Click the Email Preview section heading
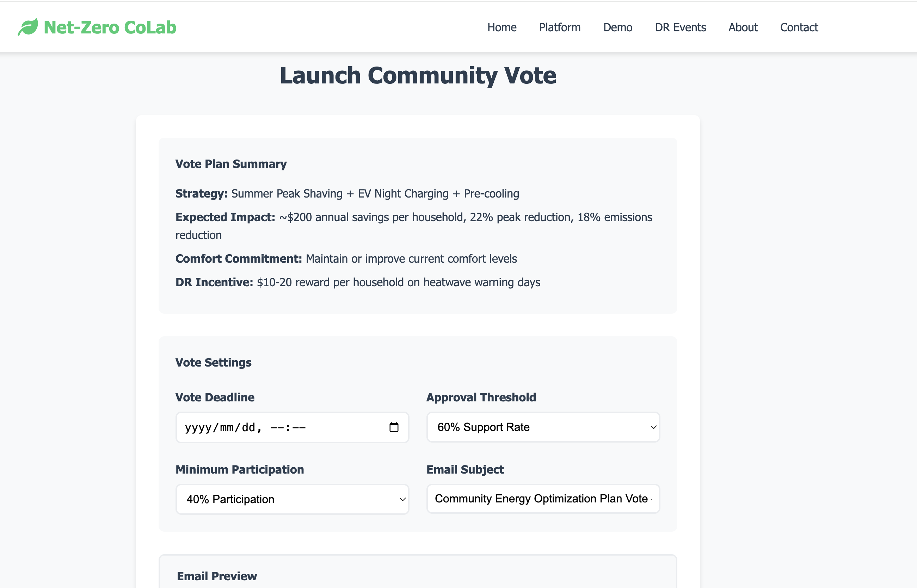917x588 pixels. coord(217,576)
